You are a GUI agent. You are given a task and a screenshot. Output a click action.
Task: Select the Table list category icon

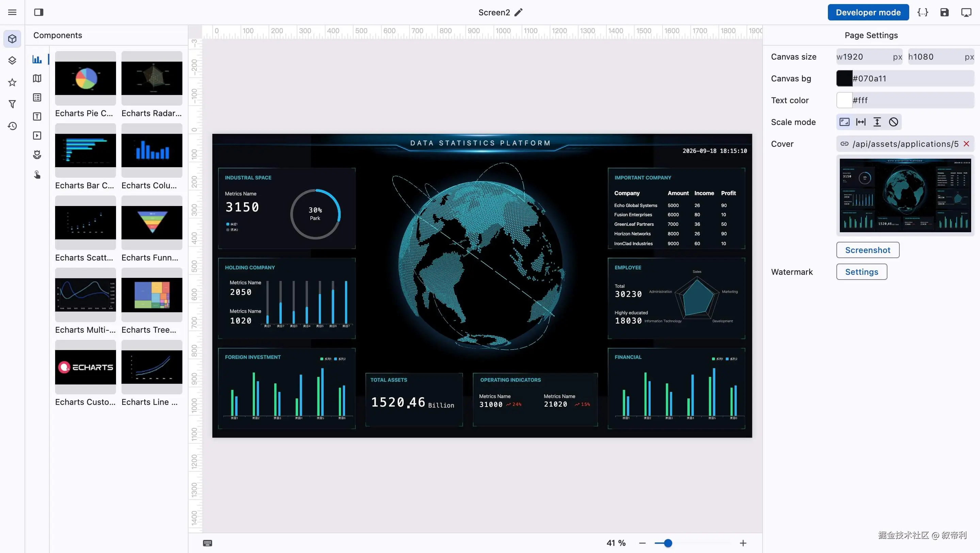(37, 97)
